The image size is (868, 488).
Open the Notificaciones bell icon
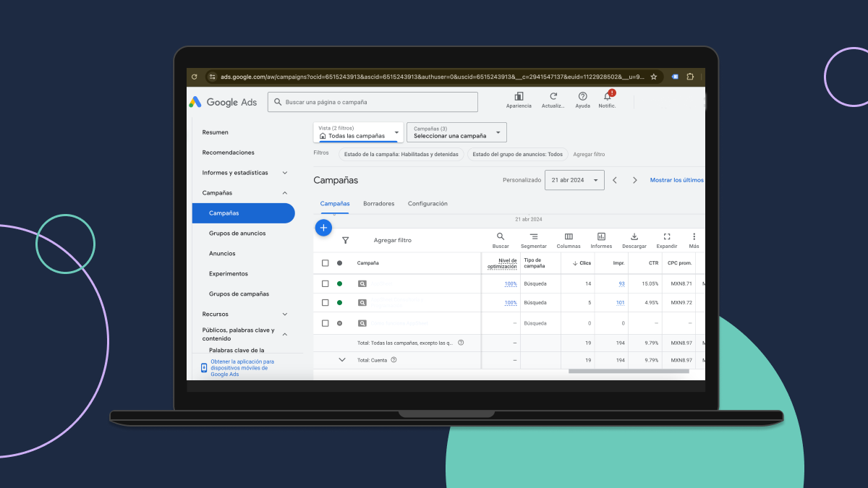click(x=608, y=96)
